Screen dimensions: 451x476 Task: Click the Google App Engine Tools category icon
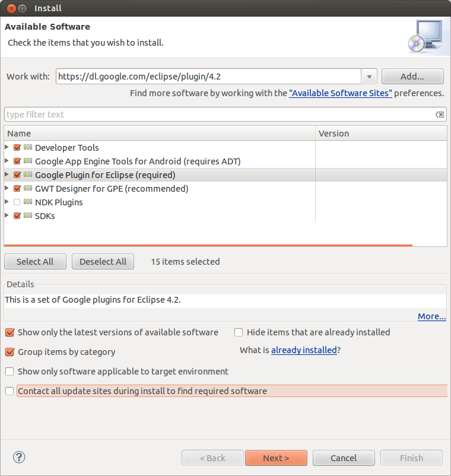tap(28, 161)
